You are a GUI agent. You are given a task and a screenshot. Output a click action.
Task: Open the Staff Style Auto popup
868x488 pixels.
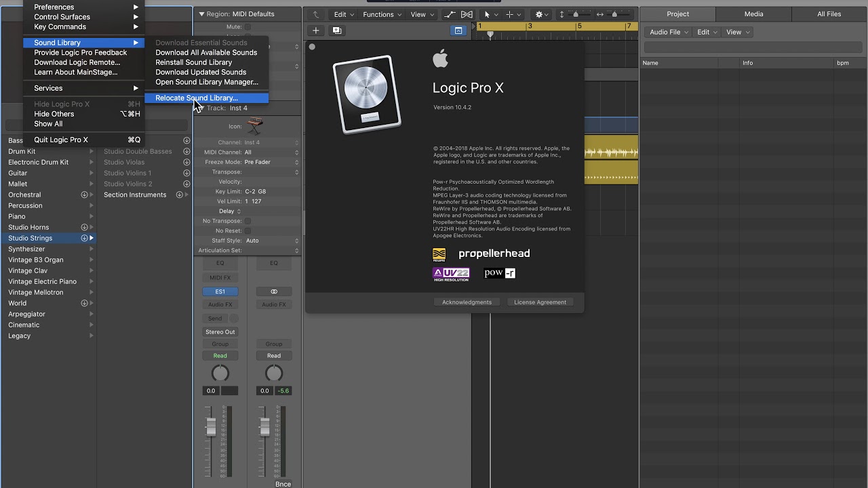[x=271, y=241]
